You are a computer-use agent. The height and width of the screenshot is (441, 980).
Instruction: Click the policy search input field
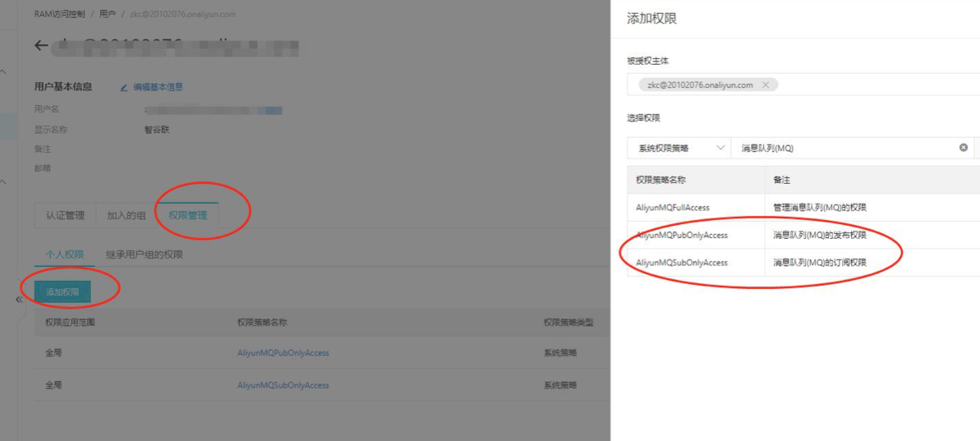click(x=846, y=148)
